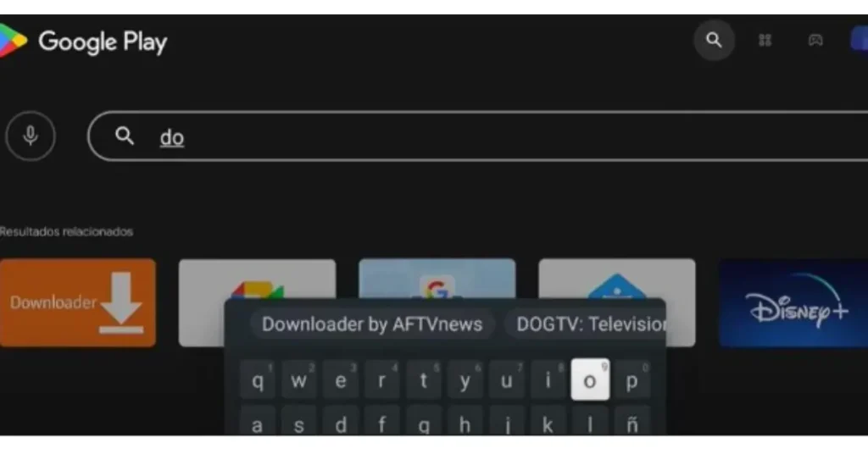Choose the 'DOGTV: Television' suggestion
The height and width of the screenshot is (454, 868).
pyautogui.click(x=586, y=324)
